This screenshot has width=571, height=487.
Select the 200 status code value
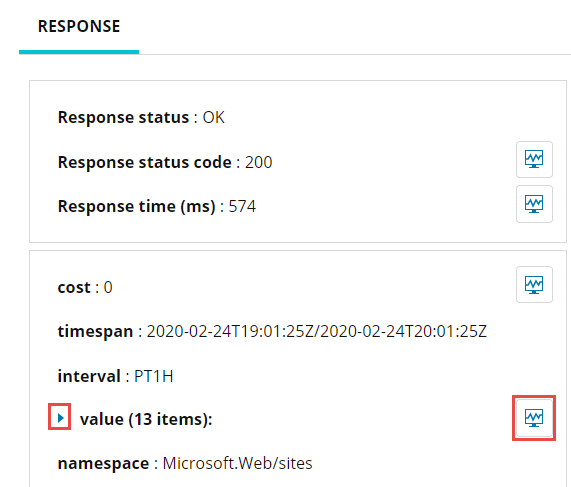[259, 162]
